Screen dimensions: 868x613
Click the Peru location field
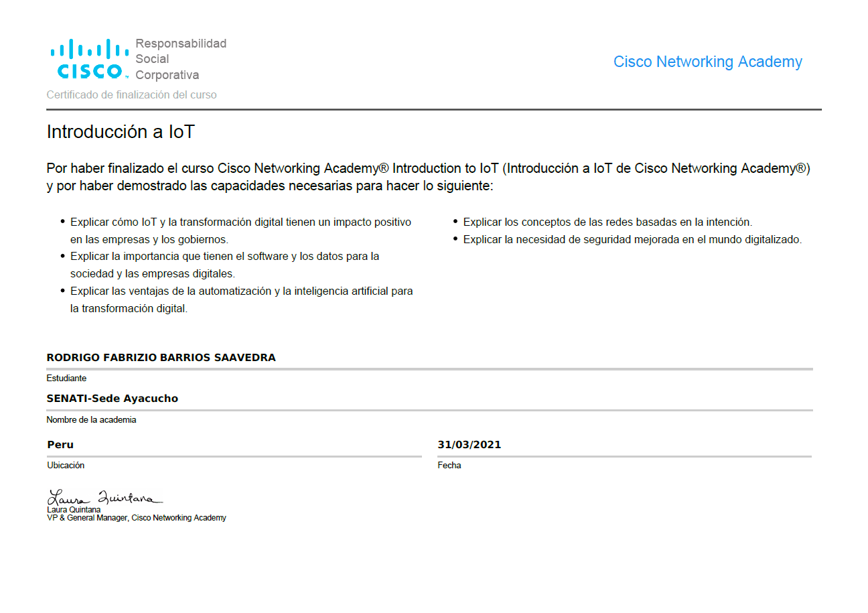pos(60,444)
